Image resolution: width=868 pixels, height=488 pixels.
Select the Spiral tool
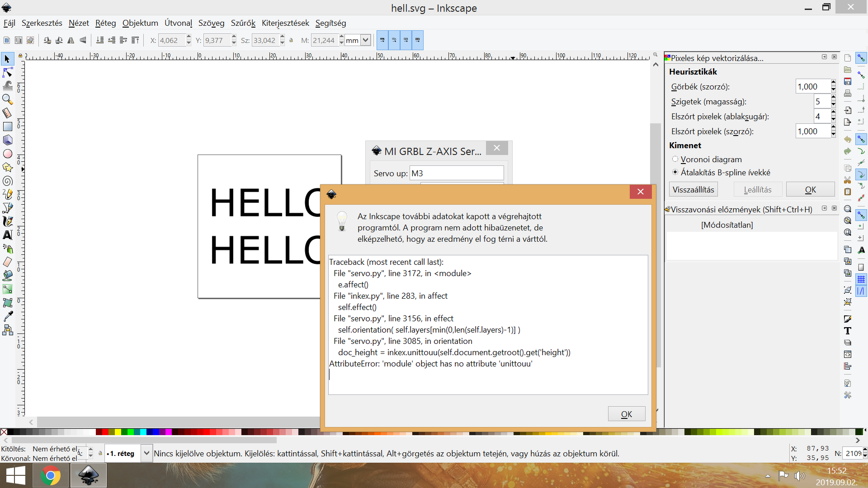(7, 181)
